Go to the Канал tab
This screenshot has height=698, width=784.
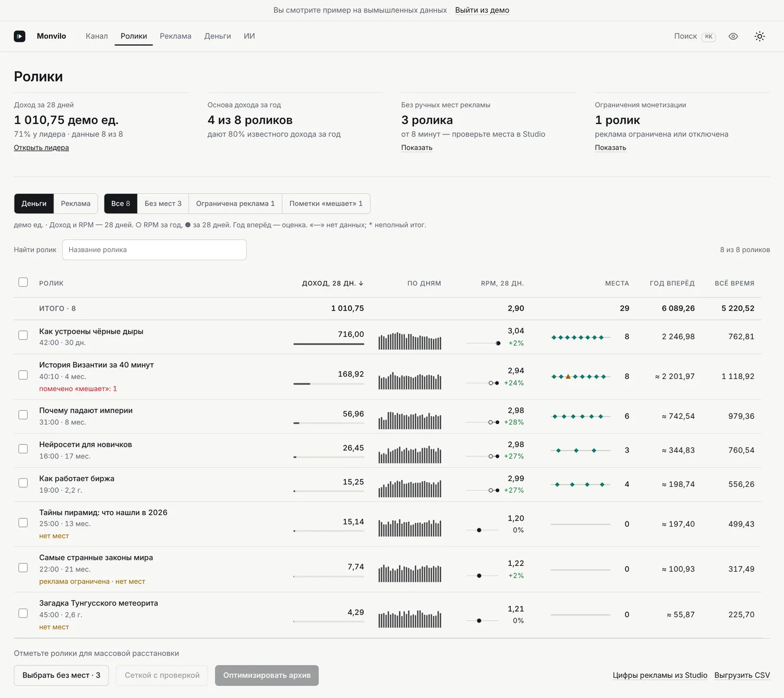[97, 36]
